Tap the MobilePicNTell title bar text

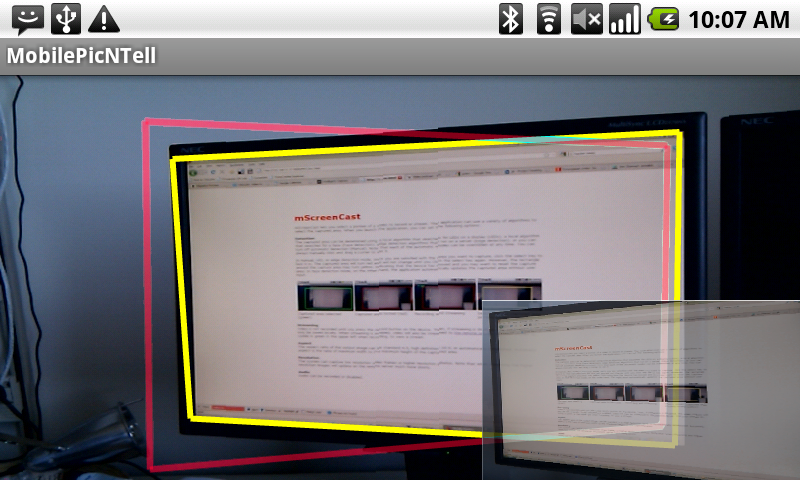pos(81,56)
